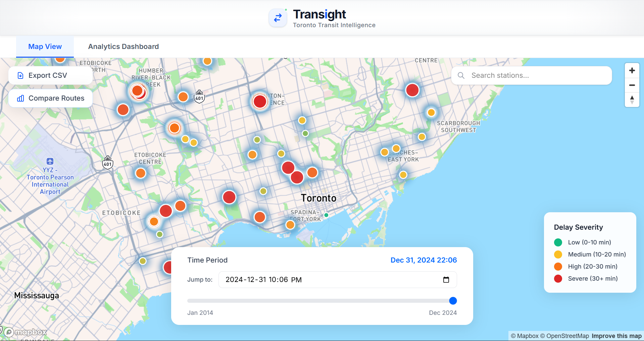
Task: Click the Mapbox attribution link
Action: point(525,336)
